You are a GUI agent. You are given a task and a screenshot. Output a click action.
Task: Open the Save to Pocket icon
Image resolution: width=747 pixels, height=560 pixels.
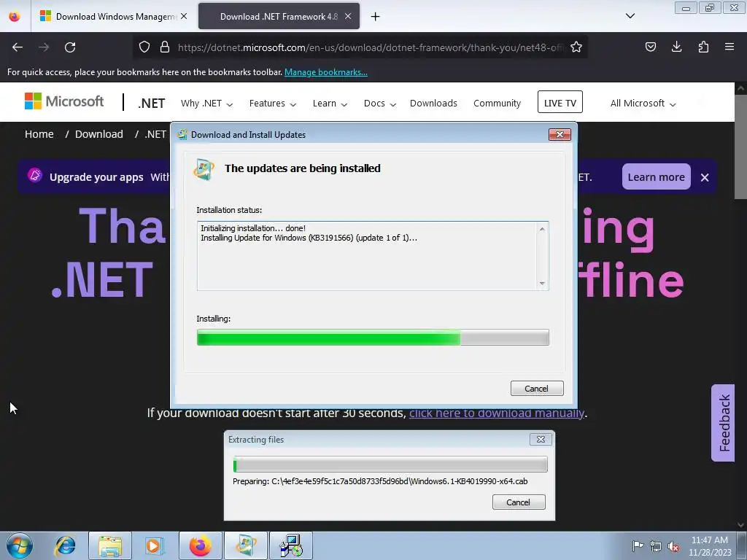(650, 47)
